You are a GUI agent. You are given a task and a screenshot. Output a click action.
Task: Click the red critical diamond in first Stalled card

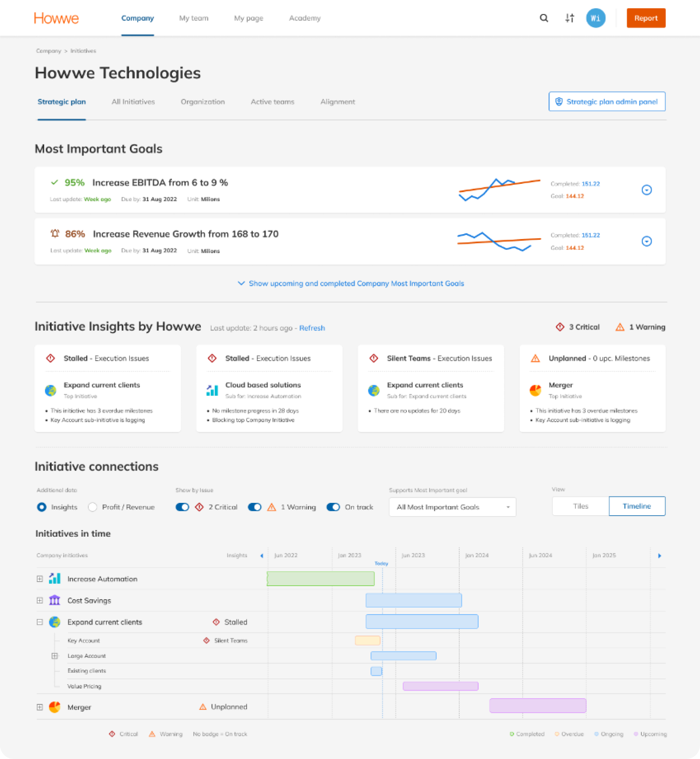[50, 358]
